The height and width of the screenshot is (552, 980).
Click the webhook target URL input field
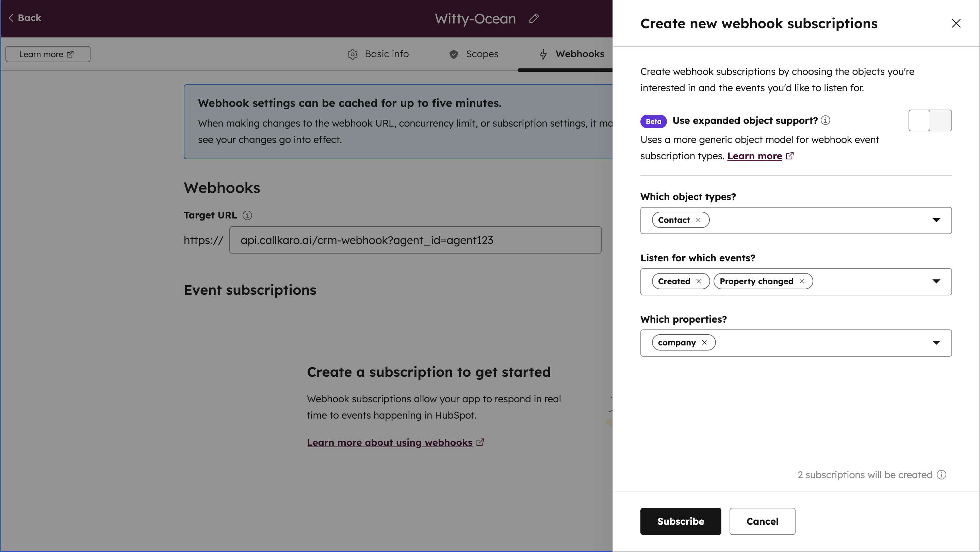[415, 240]
